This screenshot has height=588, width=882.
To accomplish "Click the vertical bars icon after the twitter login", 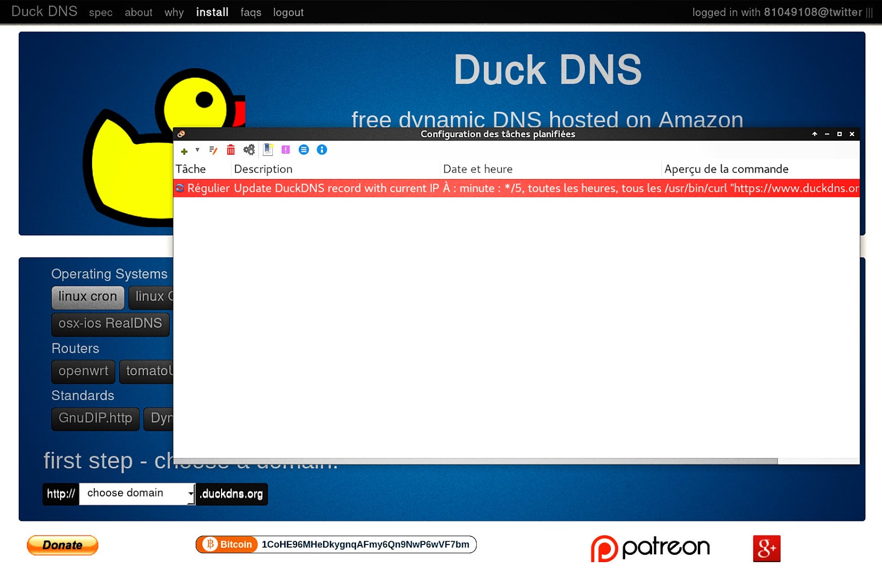I will coord(869,13).
